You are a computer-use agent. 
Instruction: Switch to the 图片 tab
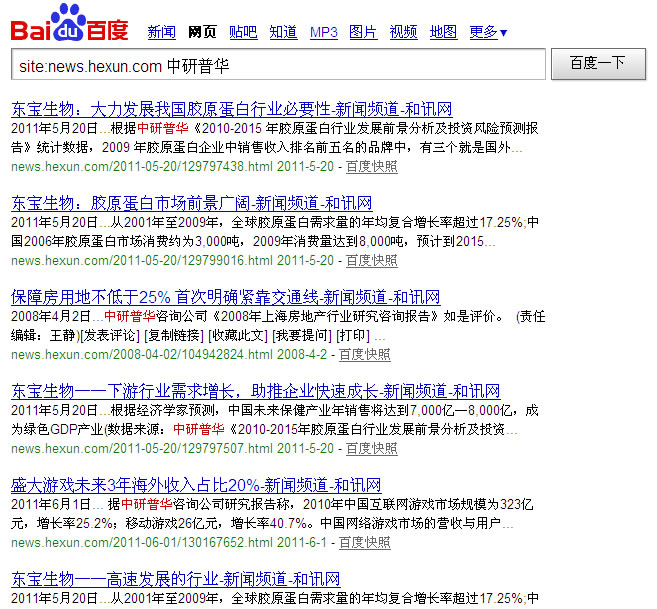363,32
